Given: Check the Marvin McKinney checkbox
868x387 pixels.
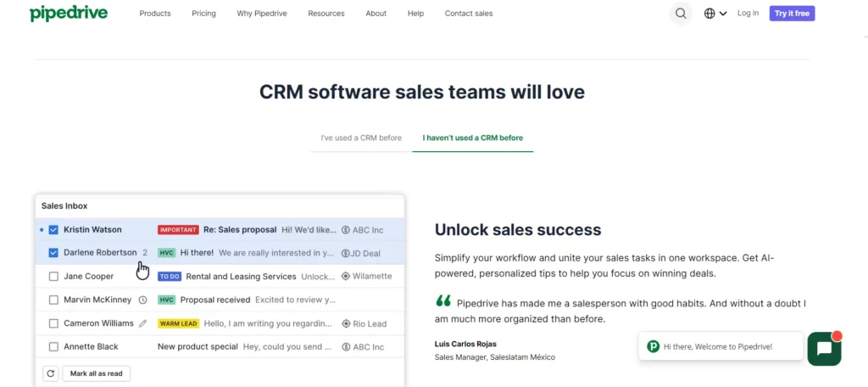Looking at the screenshot, I should tap(53, 300).
